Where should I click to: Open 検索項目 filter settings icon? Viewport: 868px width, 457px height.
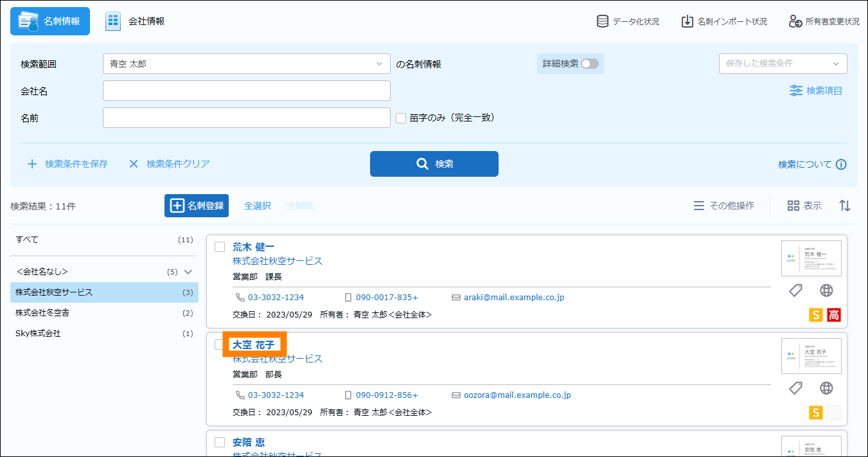pos(796,91)
